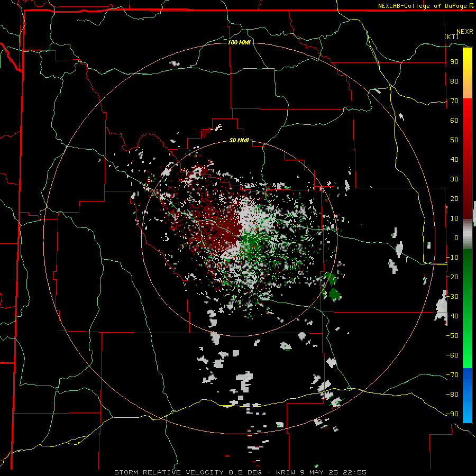Click the 20 value on the velocity scale
Viewport: 476px width, 476px height.
[454, 199]
